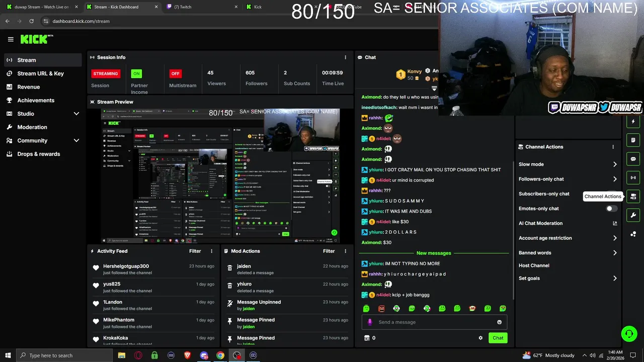The width and height of the screenshot is (644, 362).
Task: Click the Kick logo
Action: 36,39
